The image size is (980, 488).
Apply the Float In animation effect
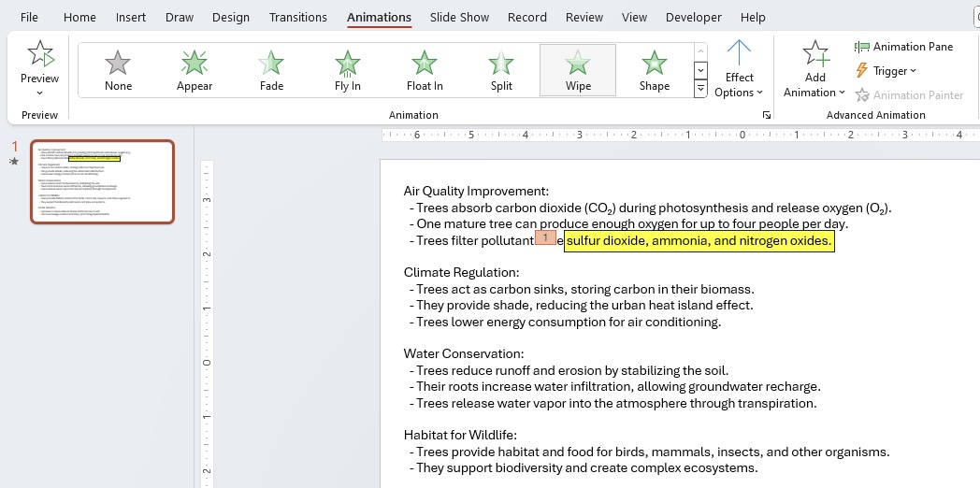pos(425,71)
